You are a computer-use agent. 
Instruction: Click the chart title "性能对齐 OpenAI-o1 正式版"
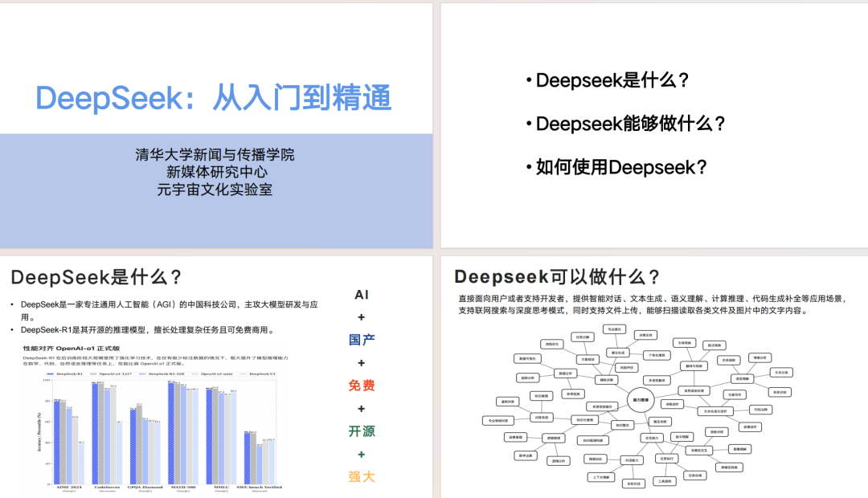72,348
